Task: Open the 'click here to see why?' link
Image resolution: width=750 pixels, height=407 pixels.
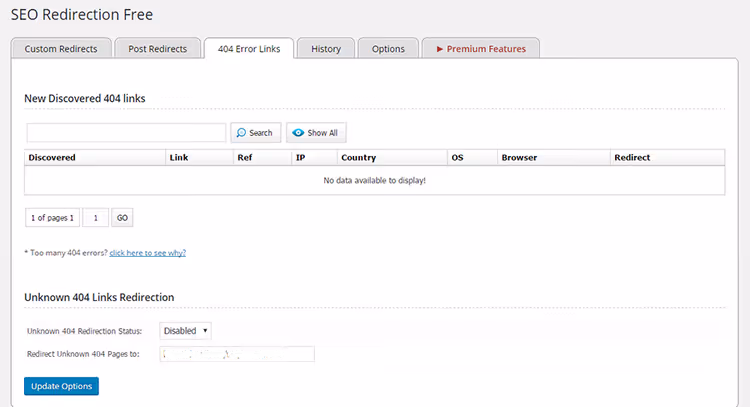Action: tap(147, 253)
